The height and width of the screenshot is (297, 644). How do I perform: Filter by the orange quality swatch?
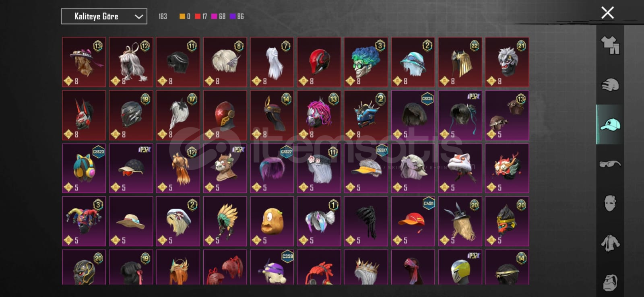pyautogui.click(x=182, y=16)
